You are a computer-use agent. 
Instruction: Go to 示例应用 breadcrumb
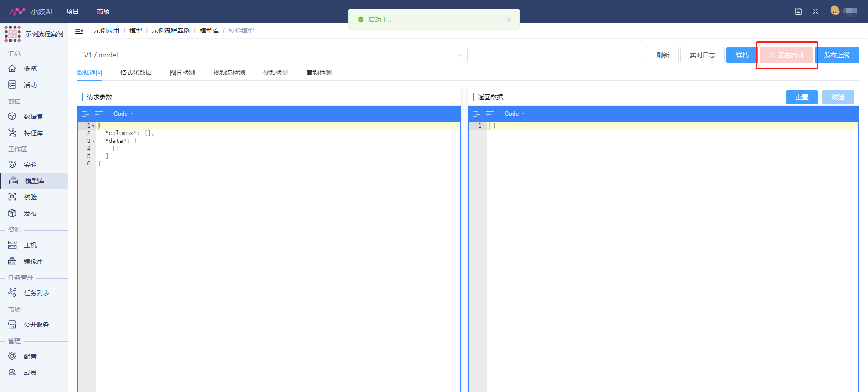107,31
